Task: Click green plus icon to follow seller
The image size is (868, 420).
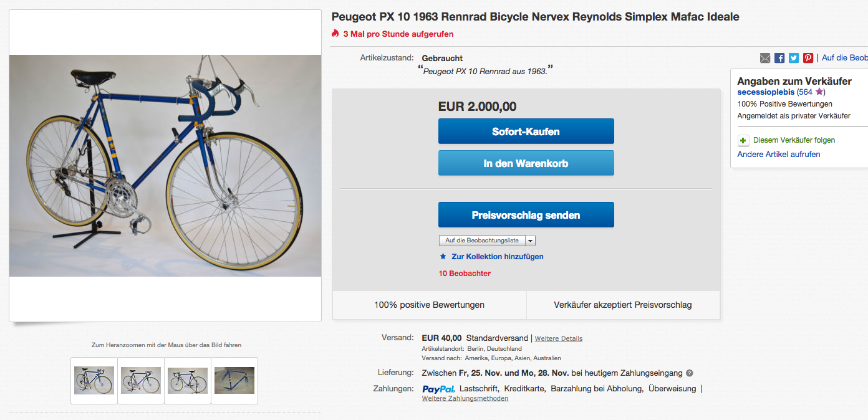Action: pyautogui.click(x=743, y=140)
